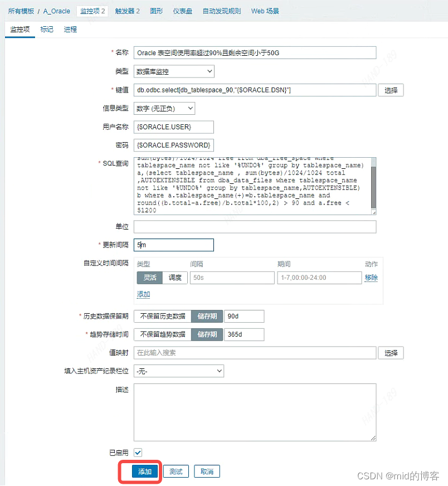Viewport: 448px width, 486px height.
Task: Select the 灵活 interval type toggle
Action: point(150,278)
